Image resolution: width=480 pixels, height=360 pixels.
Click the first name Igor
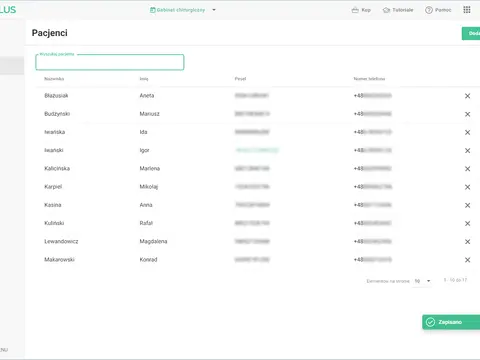click(x=144, y=150)
